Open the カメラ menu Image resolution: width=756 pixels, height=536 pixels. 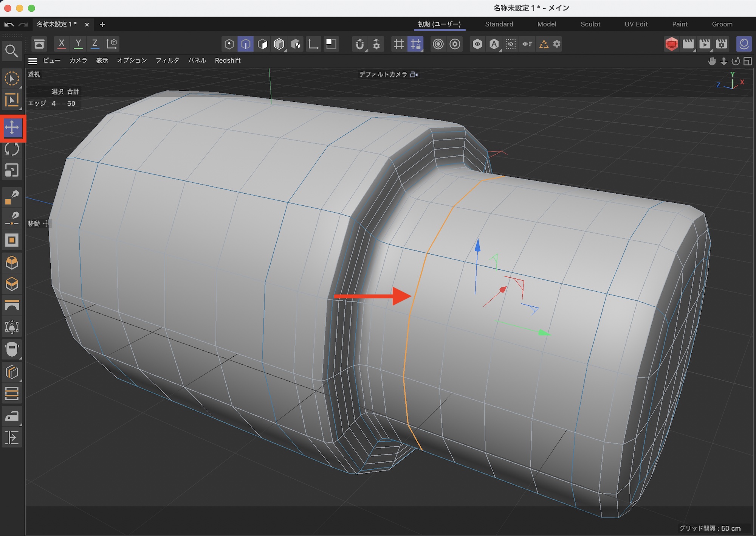[x=78, y=61]
